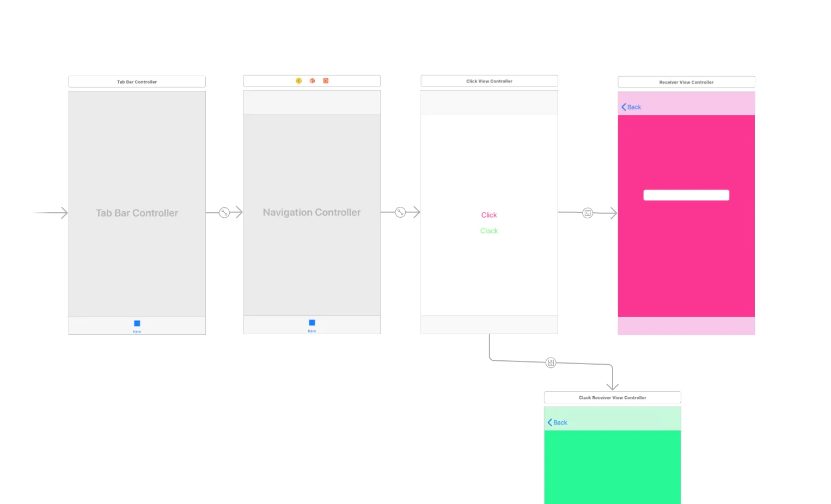Select tab bar Item in Tab Bar Controller

click(137, 326)
